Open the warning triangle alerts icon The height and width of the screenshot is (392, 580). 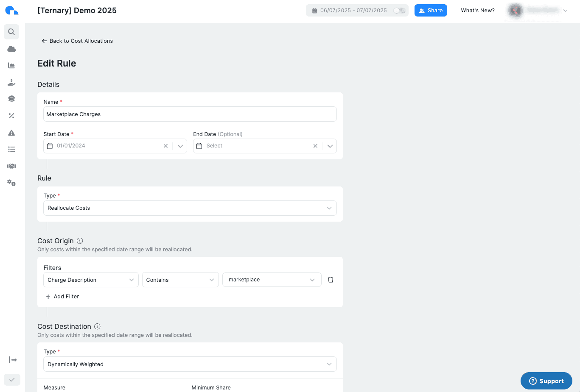(11, 133)
